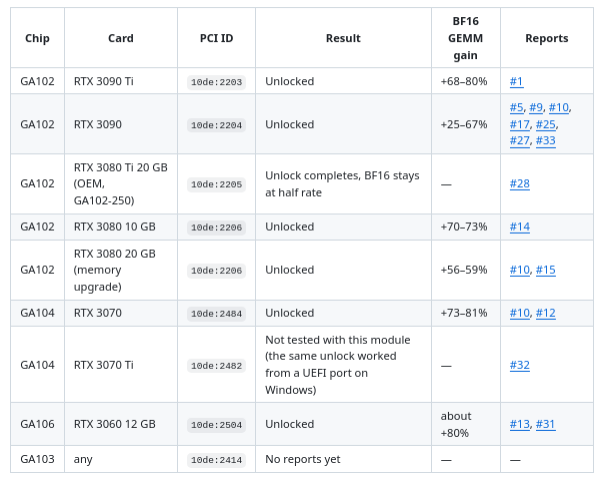Click the PCI ID code 10de:2484
Image resolution: width=609 pixels, height=480 pixels.
tap(216, 313)
